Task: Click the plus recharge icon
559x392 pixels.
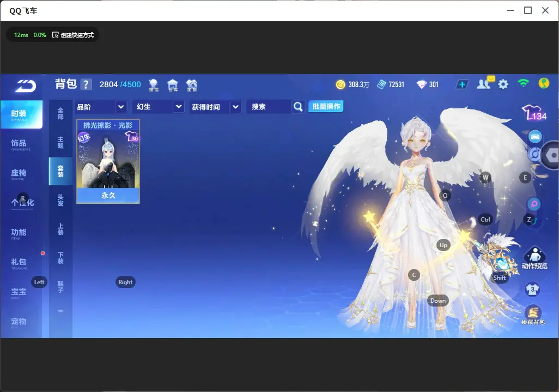Action: pos(462,84)
